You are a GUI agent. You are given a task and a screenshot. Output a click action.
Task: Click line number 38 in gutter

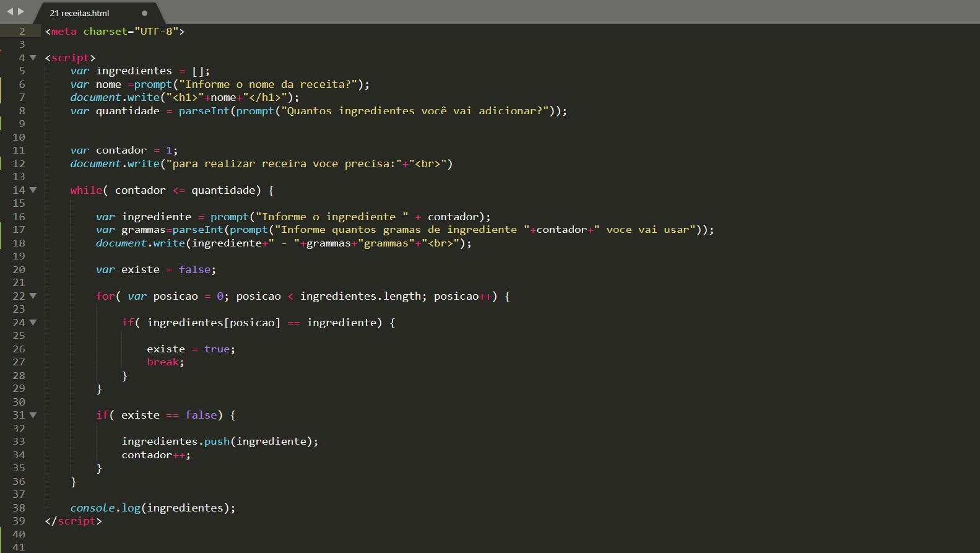coord(19,508)
